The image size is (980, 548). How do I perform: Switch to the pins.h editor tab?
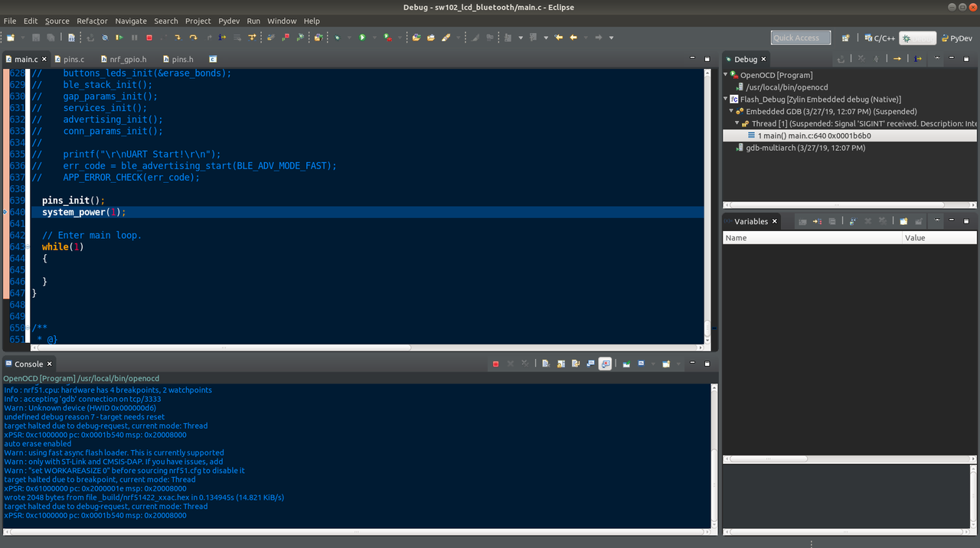[182, 59]
